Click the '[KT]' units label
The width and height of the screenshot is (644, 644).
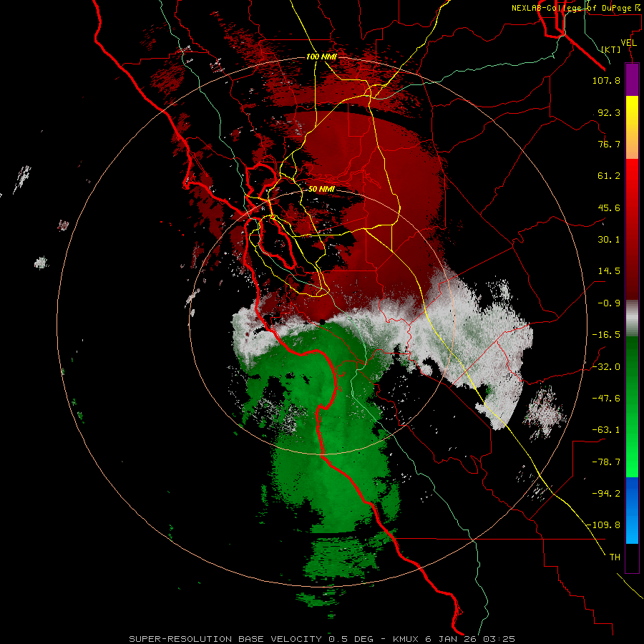pos(611,49)
